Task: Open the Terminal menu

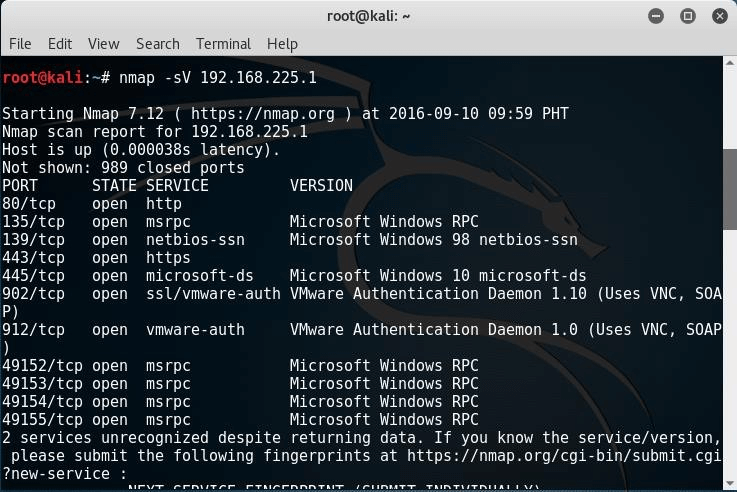Action: click(223, 44)
